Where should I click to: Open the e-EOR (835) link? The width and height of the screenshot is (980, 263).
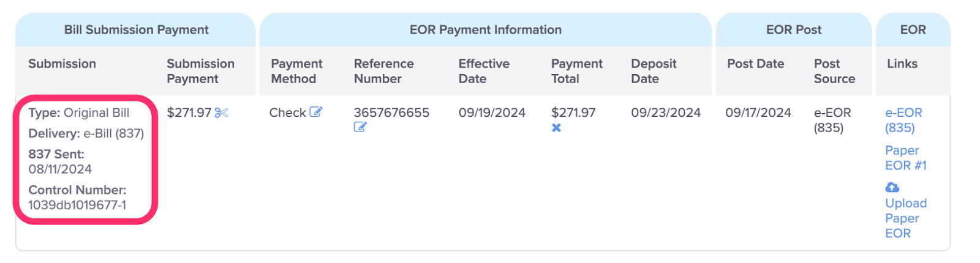pos(903,120)
